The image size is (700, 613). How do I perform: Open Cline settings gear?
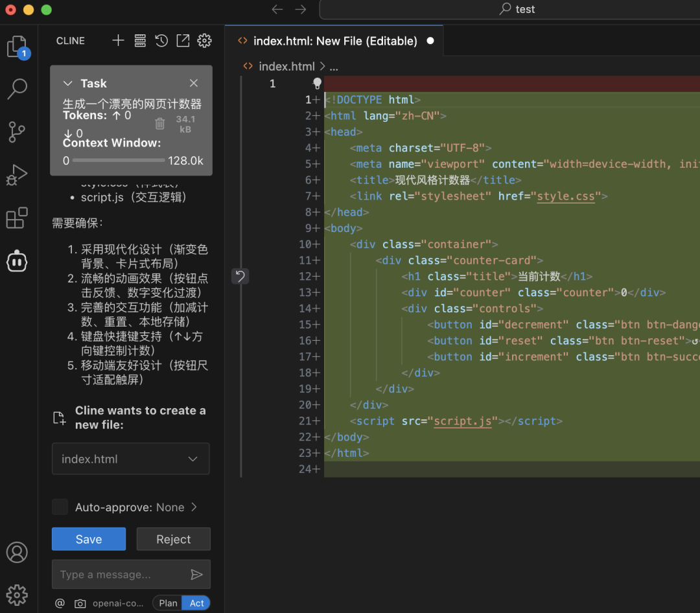204,40
